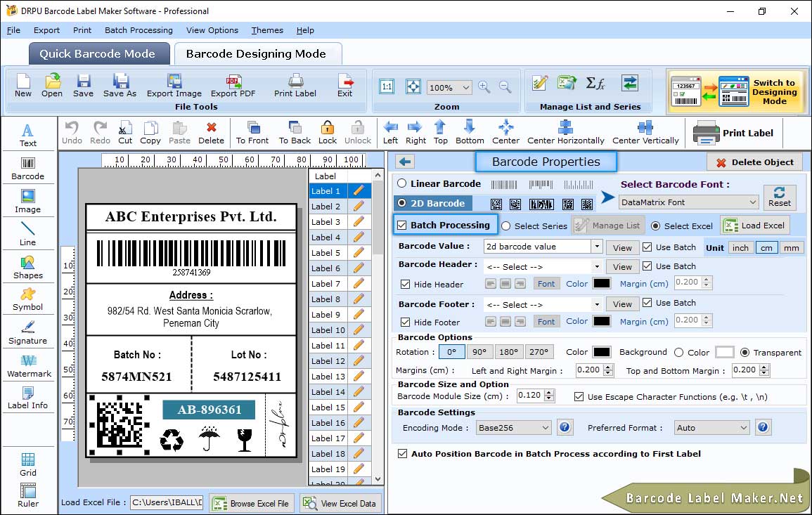The height and width of the screenshot is (515, 812).
Task: Toggle Auto Position Barcode in Batch Process
Action: coord(402,453)
